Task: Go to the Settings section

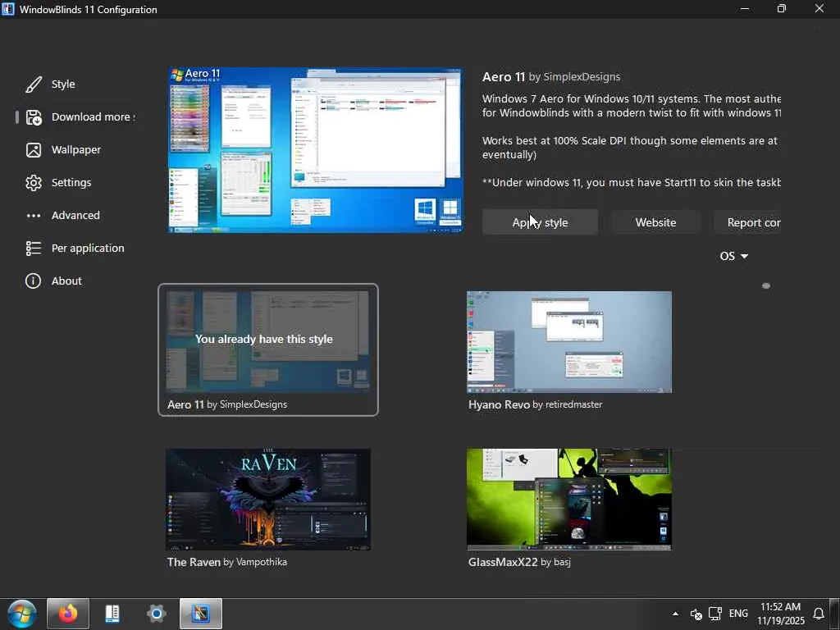Action: pos(71,183)
